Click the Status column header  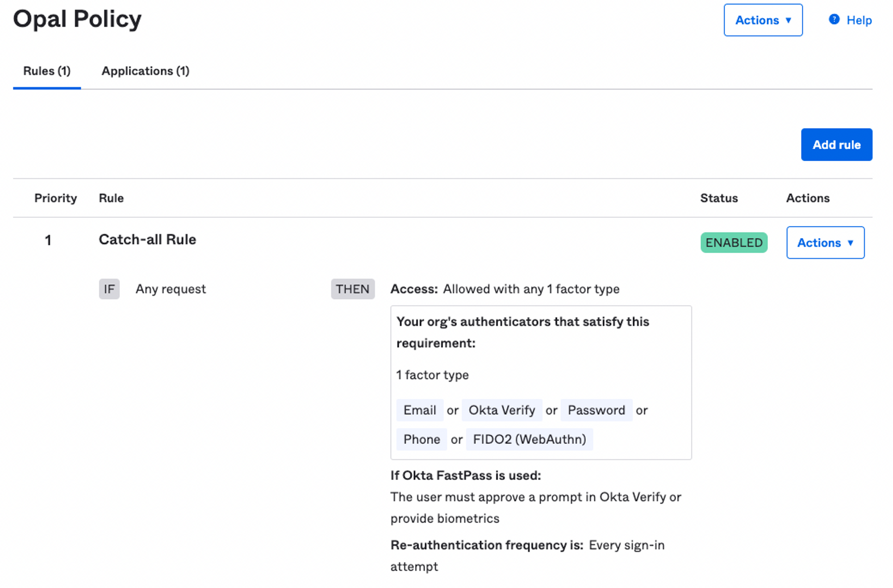pos(718,198)
